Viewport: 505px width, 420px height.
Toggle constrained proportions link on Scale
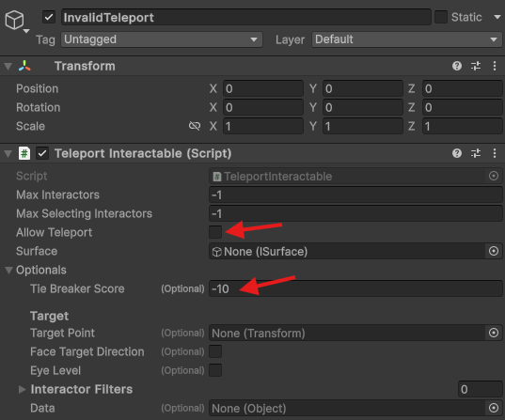pos(195,126)
